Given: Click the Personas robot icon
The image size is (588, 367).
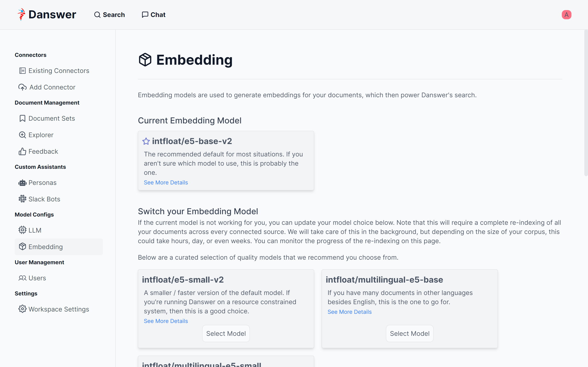Looking at the screenshot, I should (x=22, y=183).
